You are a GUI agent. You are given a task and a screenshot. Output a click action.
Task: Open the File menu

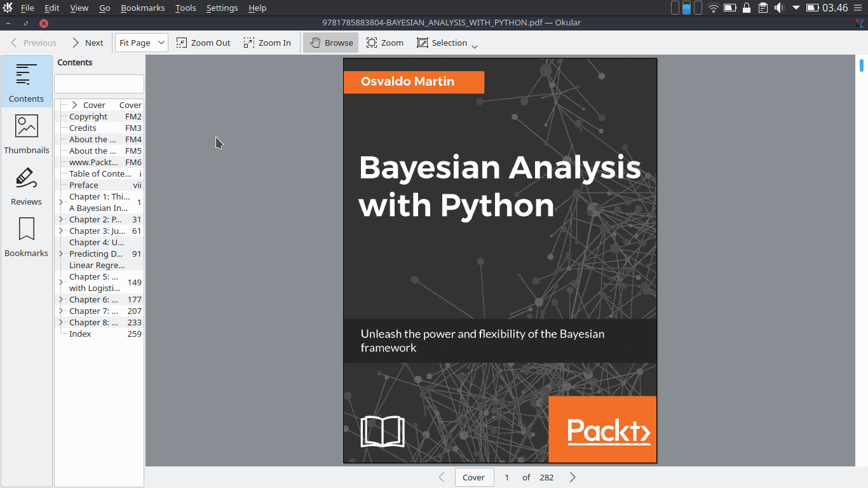27,8
